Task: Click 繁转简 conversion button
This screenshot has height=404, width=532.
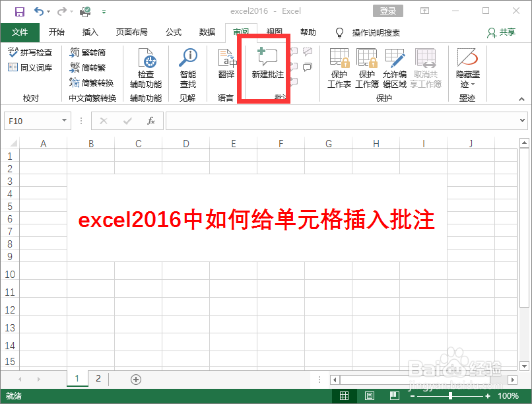Action: click(88, 52)
